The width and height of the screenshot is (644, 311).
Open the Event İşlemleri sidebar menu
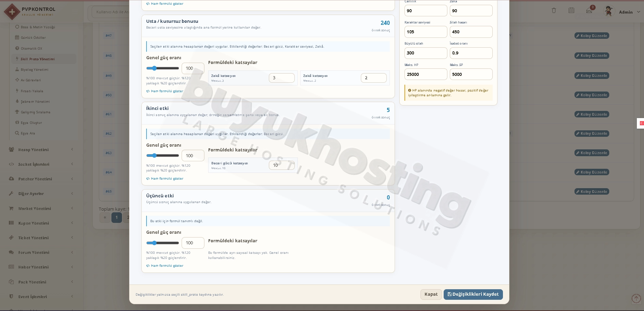point(41,297)
